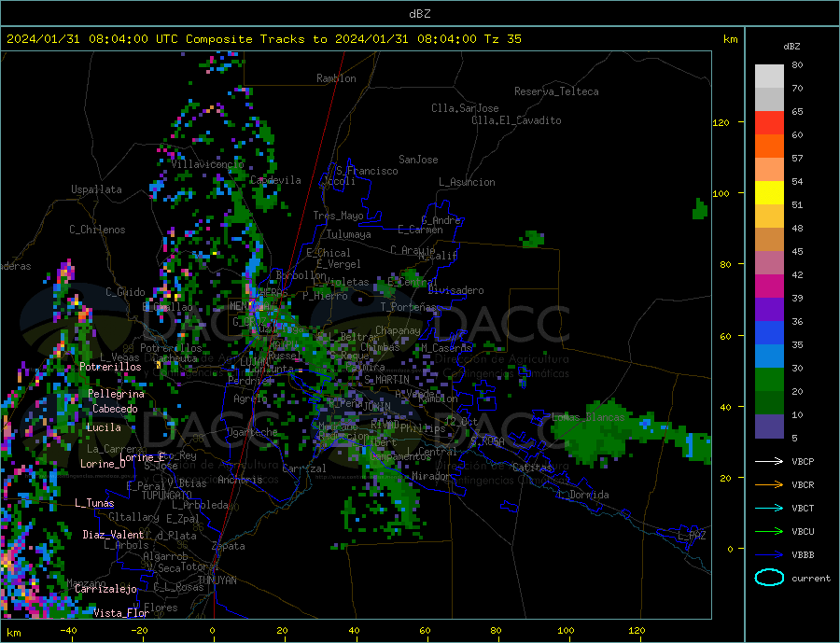Click the Clla.SanJose place label

(x=465, y=108)
